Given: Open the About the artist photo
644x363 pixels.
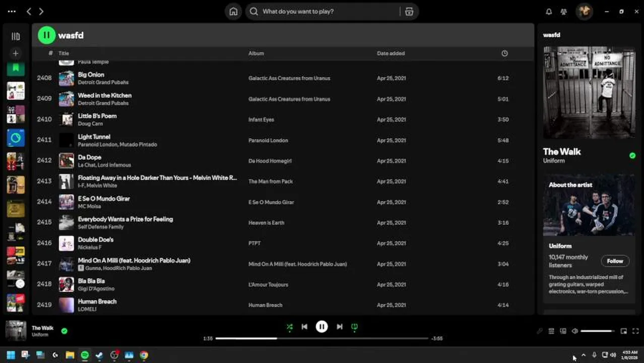Looking at the screenshot, I should [x=589, y=205].
